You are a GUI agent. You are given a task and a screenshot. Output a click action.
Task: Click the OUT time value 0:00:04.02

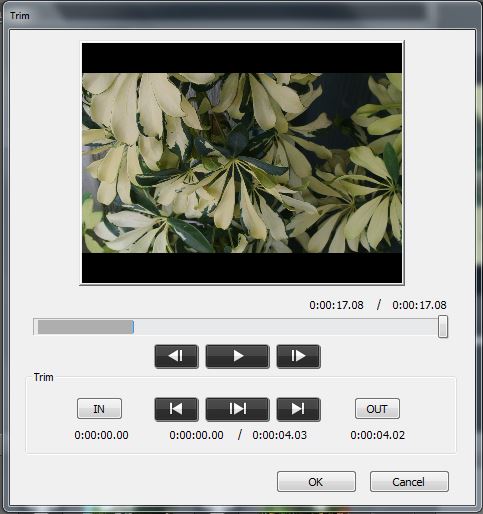tap(378, 435)
